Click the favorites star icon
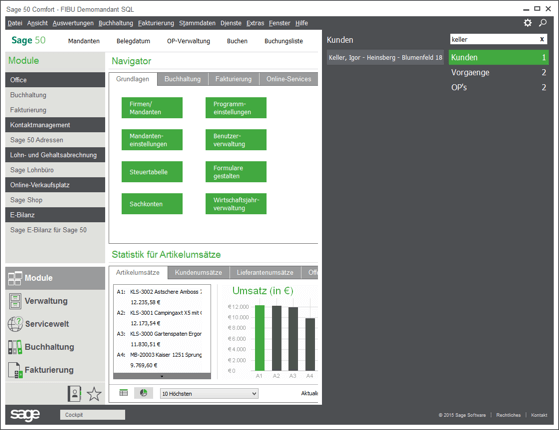Screen dimensions: 559x430 [x=94, y=394]
